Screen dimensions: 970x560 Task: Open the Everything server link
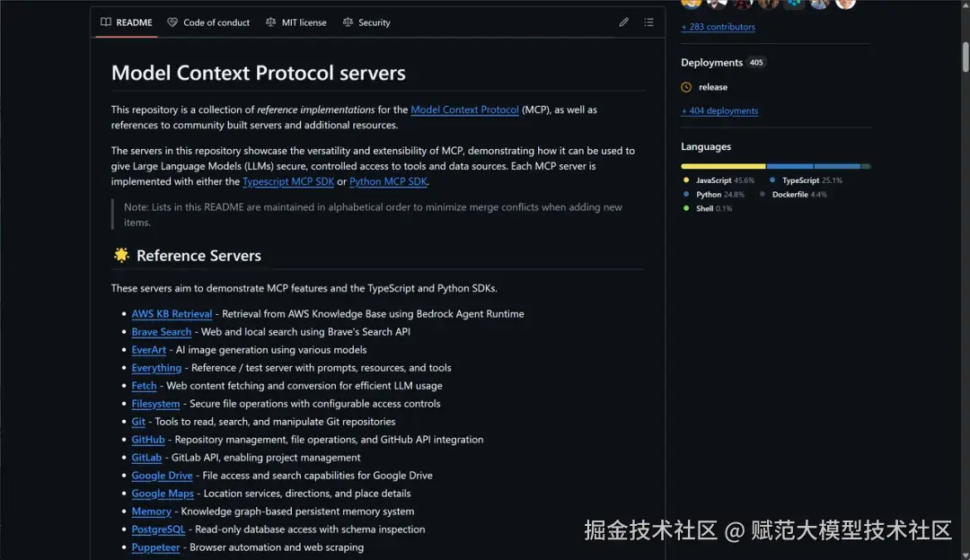coord(156,367)
